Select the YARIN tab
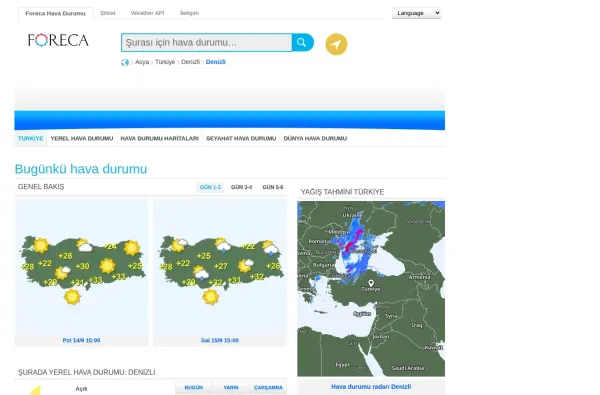 (x=231, y=388)
